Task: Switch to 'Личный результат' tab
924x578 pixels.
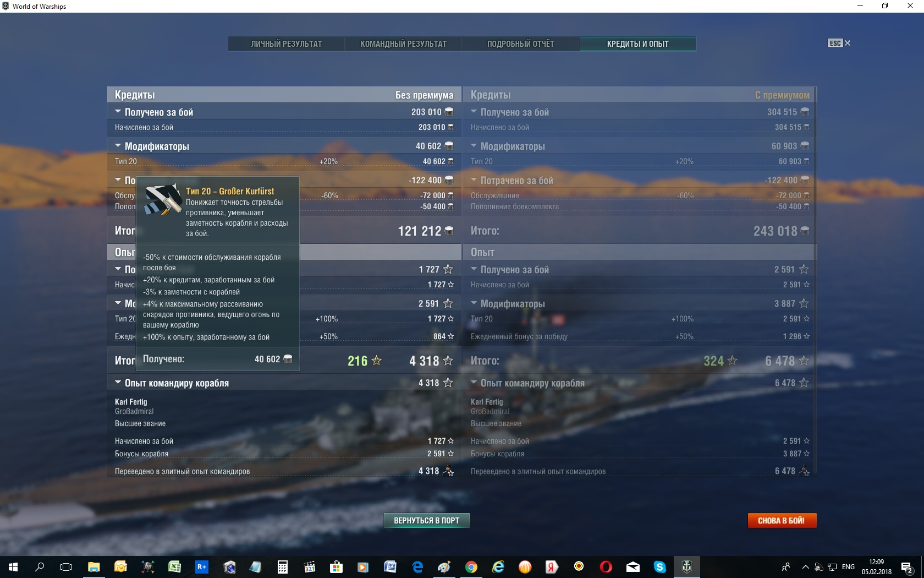Action: coord(286,44)
